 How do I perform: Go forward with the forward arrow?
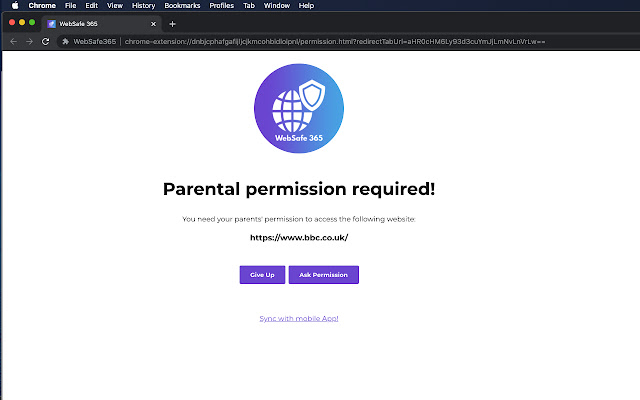(29, 41)
